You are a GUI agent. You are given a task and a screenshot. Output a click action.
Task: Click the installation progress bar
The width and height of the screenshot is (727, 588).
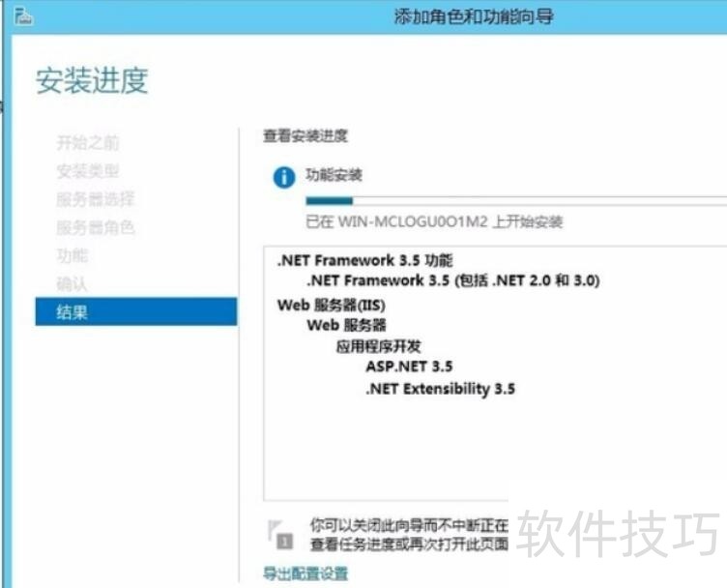tap(516, 201)
